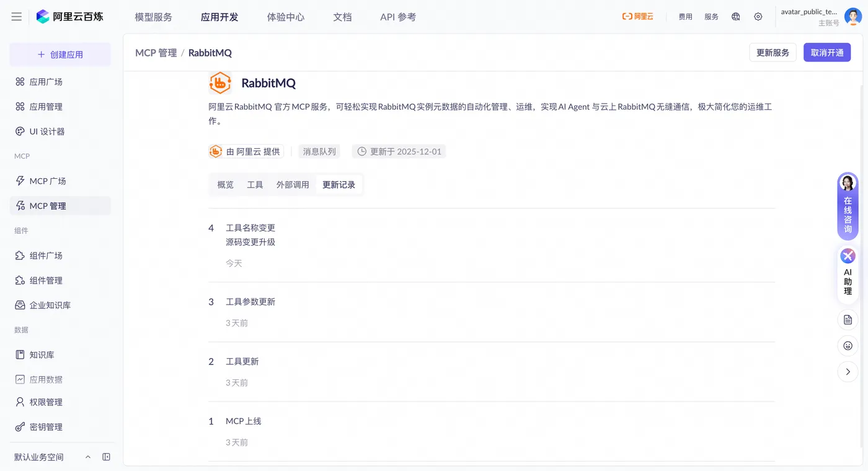The image size is (868, 471).
Task: Open 组件广场 in the sidebar
Action: (60, 256)
